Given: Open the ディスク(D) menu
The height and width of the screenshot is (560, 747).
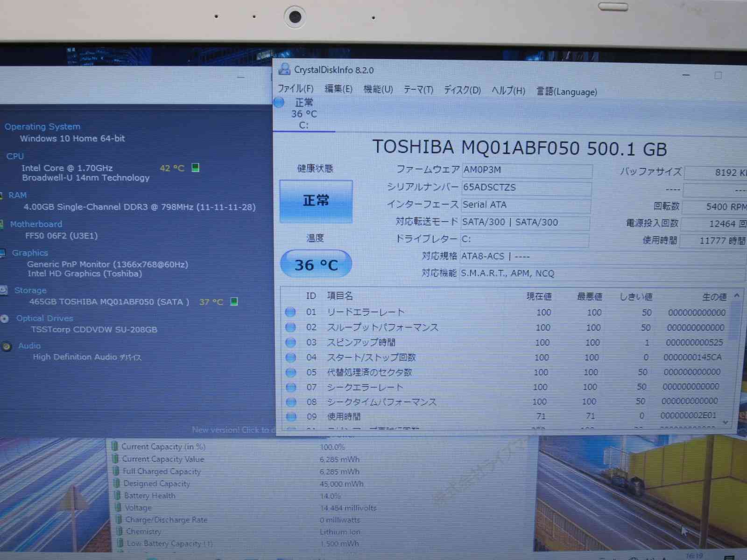Looking at the screenshot, I should point(462,90).
